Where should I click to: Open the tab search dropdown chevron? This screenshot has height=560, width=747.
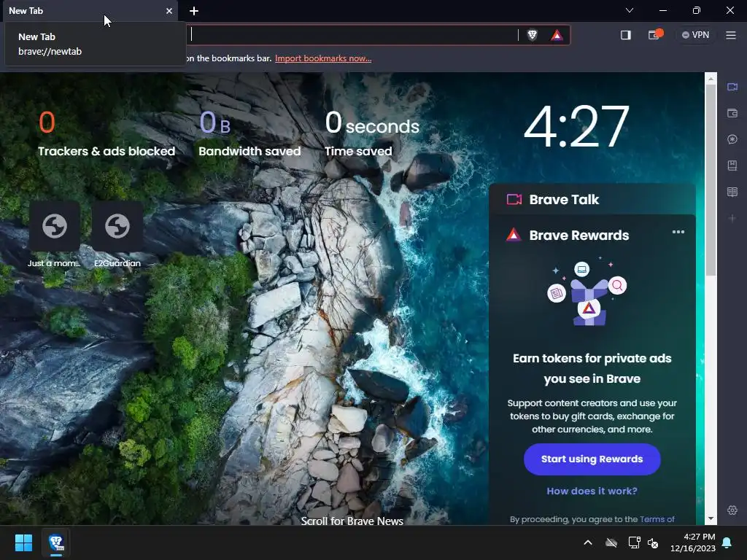click(630, 10)
